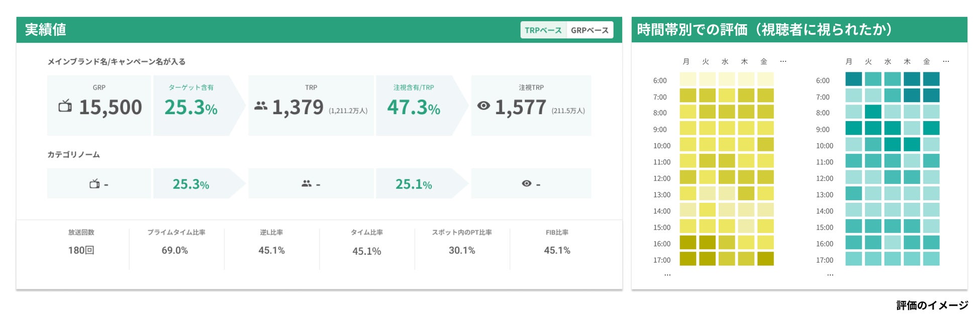Expand more days via ellipsis in yellow heatmap header
980x320 pixels.
point(783,61)
